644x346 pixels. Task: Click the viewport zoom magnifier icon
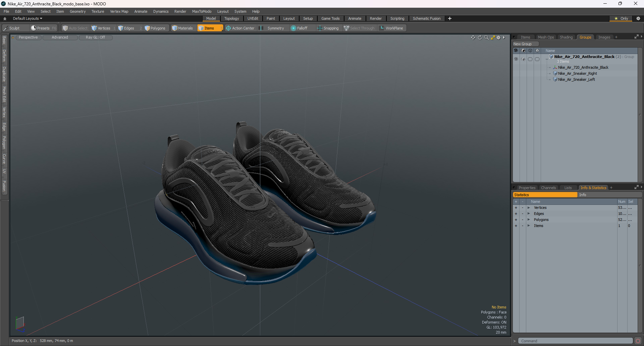pos(486,38)
